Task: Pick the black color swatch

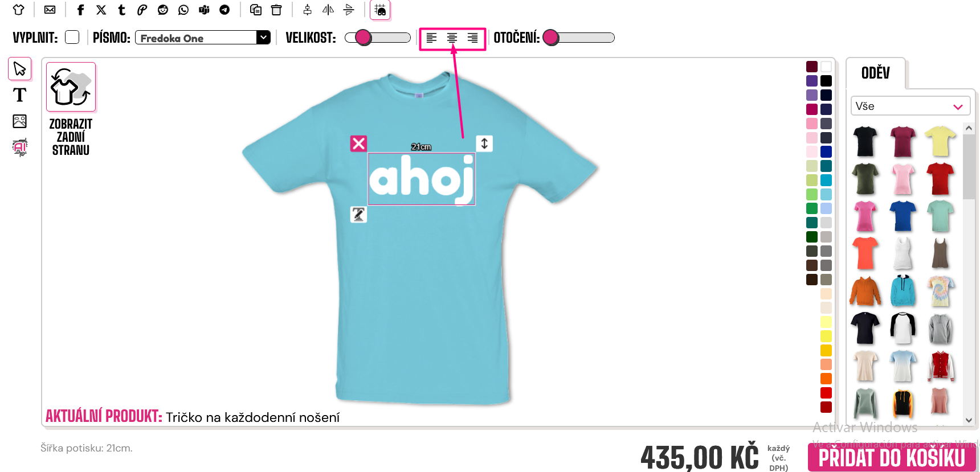Action: (x=826, y=81)
